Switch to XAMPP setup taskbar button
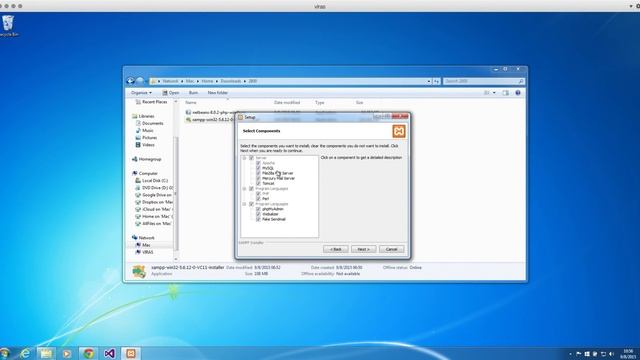Screen dimensions: 640x360 131,353
